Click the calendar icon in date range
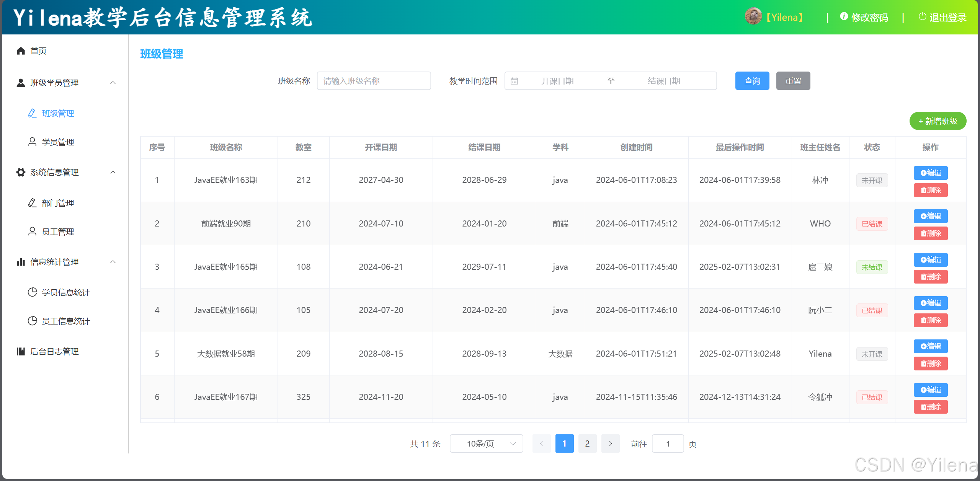This screenshot has width=980, height=481. (514, 81)
